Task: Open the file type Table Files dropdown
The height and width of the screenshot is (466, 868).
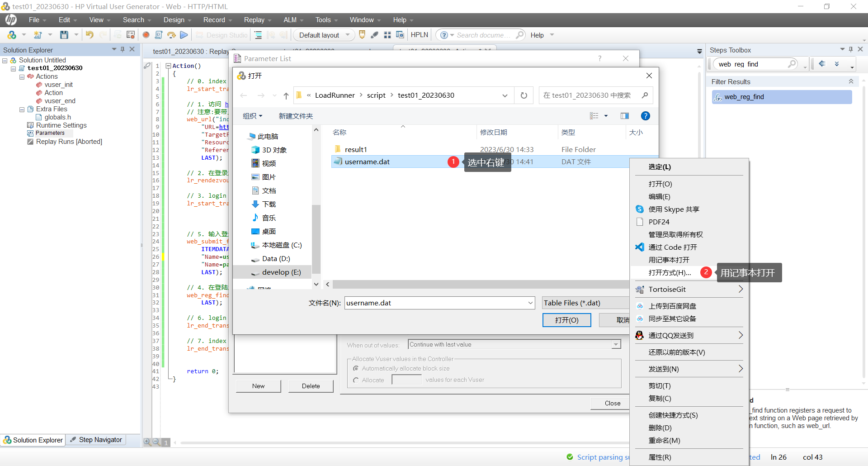Action: tap(586, 303)
